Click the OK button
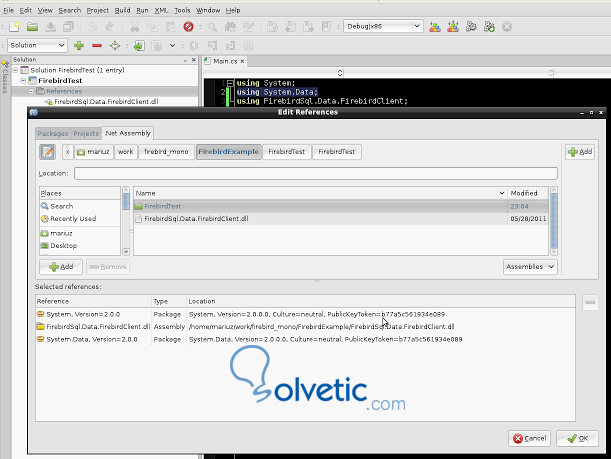Screen dimensions: 611x459 [577, 439]
